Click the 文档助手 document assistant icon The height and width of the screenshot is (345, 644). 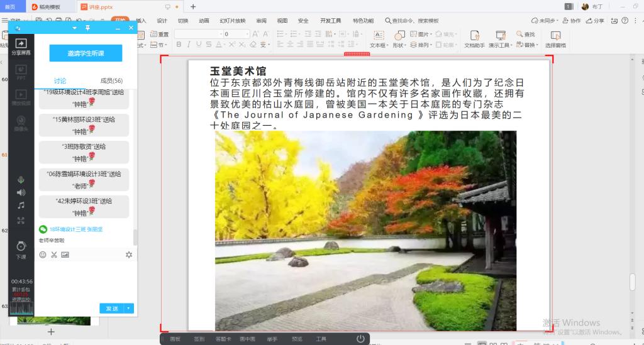(474, 39)
